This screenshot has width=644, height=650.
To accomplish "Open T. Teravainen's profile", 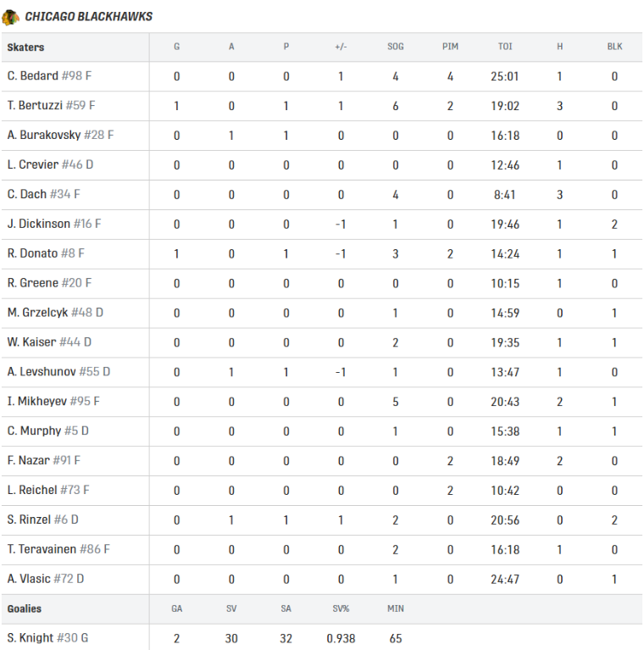I will coord(42,549).
